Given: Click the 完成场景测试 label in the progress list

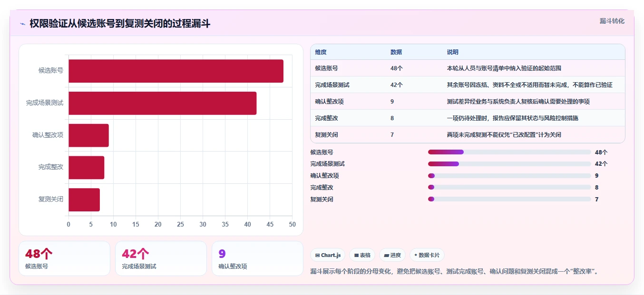Looking at the screenshot, I should tap(328, 164).
